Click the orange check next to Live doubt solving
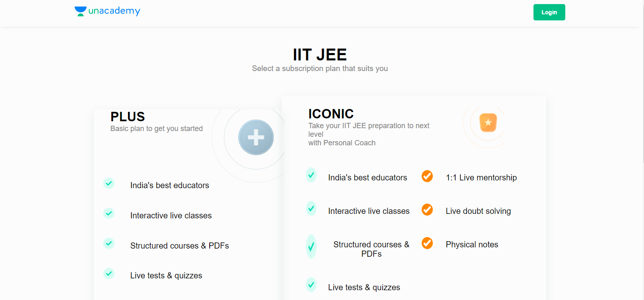644x300 pixels. 427,210
